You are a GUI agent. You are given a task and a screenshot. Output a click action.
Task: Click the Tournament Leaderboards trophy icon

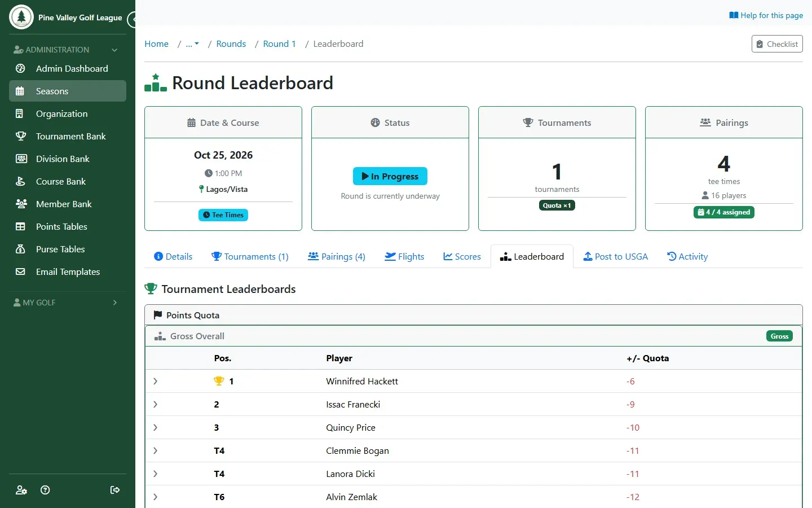tap(151, 289)
